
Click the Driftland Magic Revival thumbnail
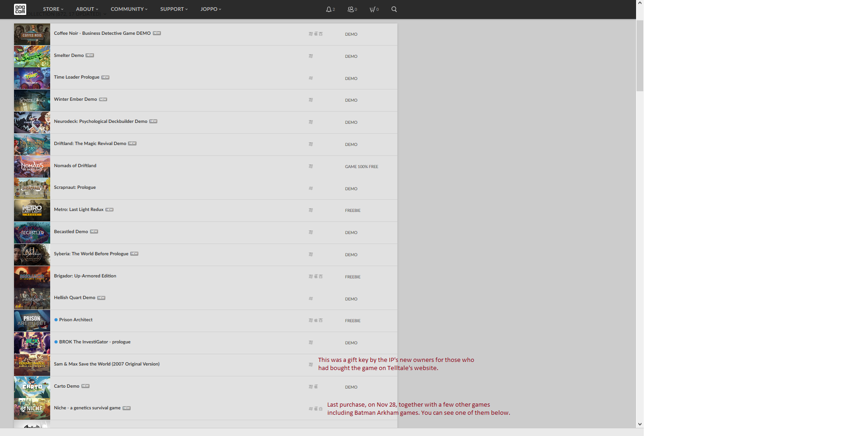click(x=32, y=145)
